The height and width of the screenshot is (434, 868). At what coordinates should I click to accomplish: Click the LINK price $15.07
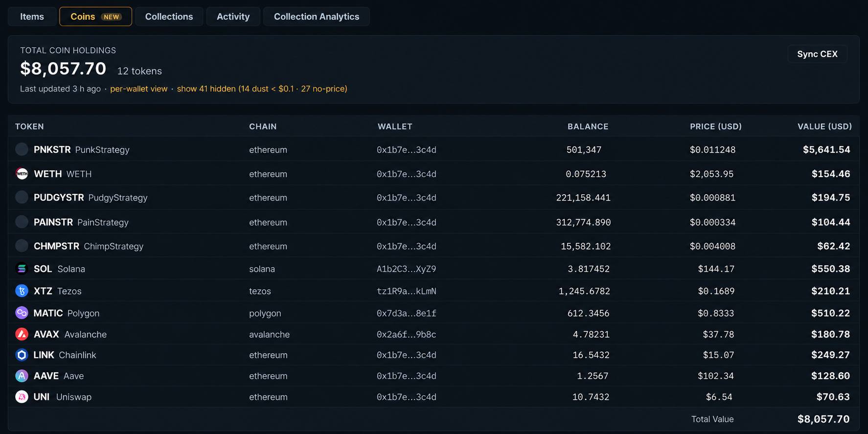click(x=718, y=355)
